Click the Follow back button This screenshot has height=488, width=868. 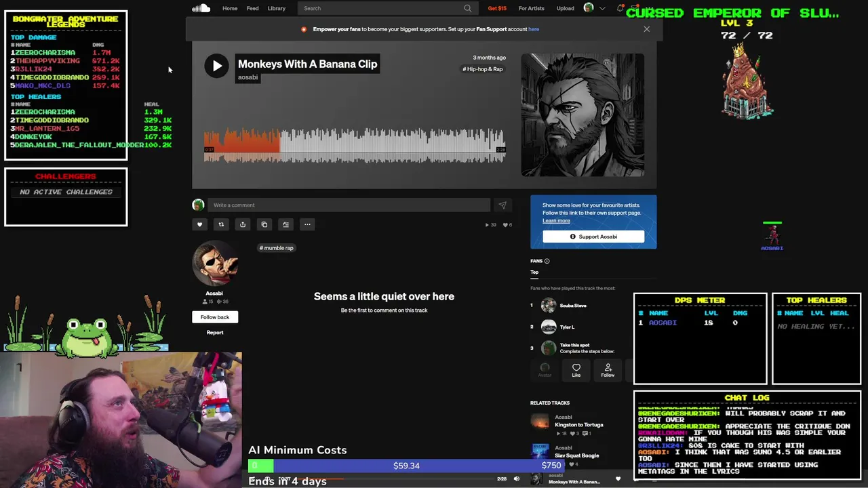click(215, 317)
